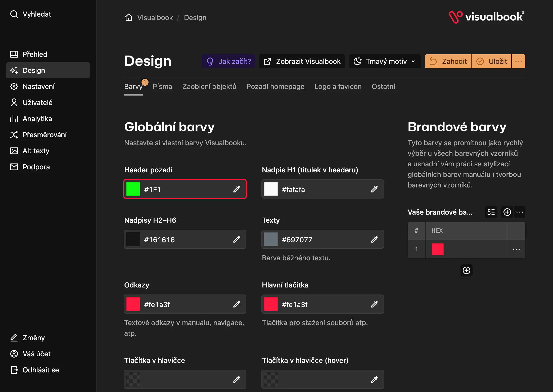The image size is (553, 392).
Task: Open three-dot menu of Vaše brandové barvy
Action: (x=520, y=212)
